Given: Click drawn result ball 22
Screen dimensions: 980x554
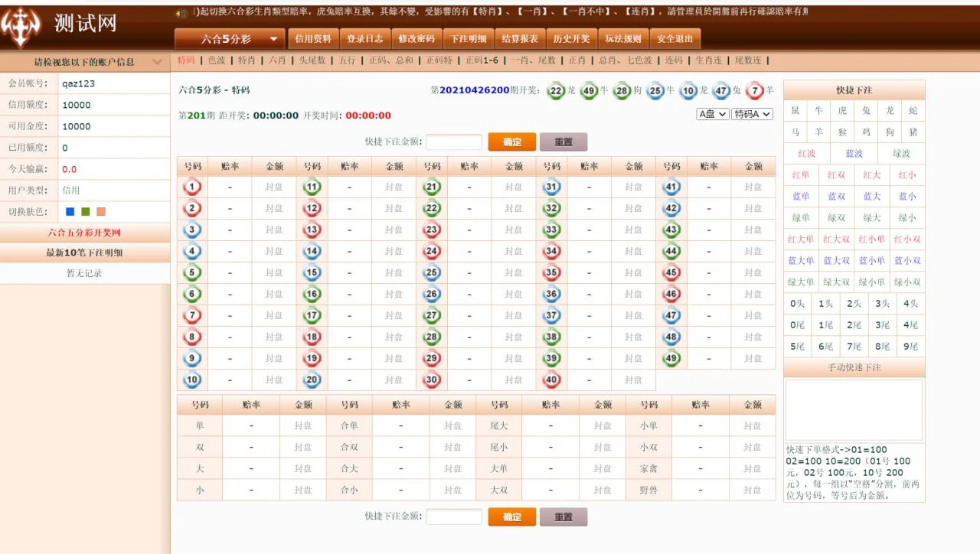Looking at the screenshot, I should click(x=556, y=91).
